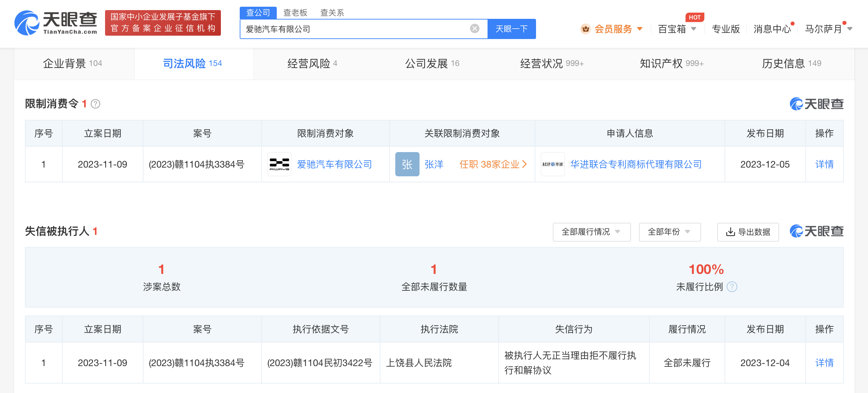Click the 天眼一下 search button

pos(511,29)
